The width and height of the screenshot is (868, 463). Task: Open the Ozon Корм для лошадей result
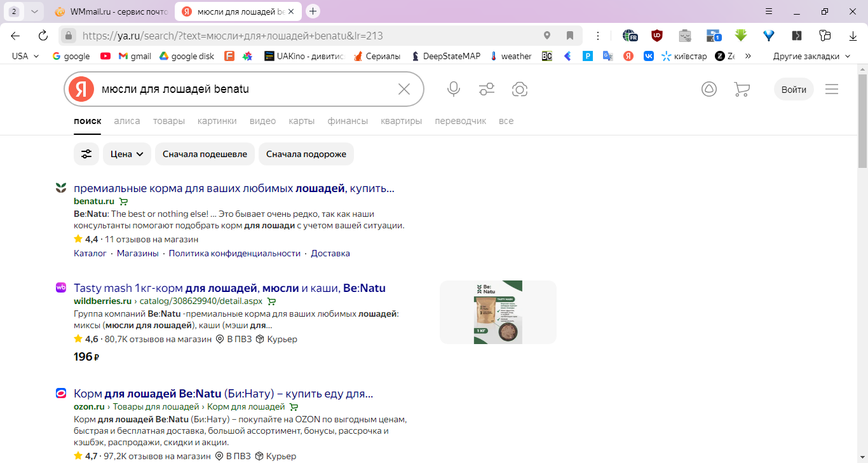pyautogui.click(x=223, y=394)
